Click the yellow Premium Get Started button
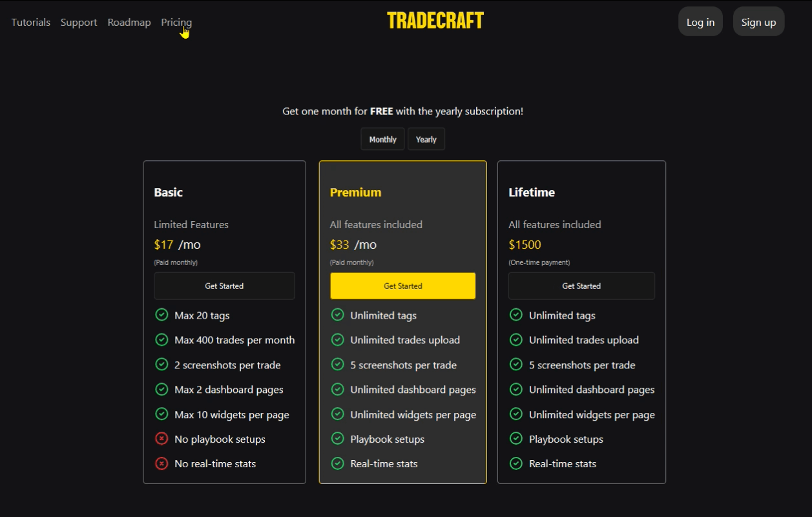Screen dimensions: 812x517 402,286
